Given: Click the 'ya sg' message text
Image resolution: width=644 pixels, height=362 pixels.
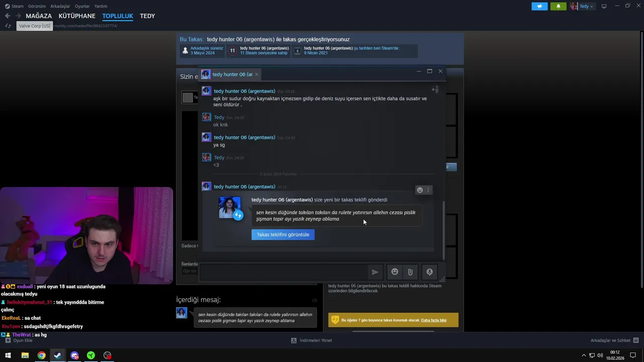Looking at the screenshot, I should pyautogui.click(x=219, y=145).
